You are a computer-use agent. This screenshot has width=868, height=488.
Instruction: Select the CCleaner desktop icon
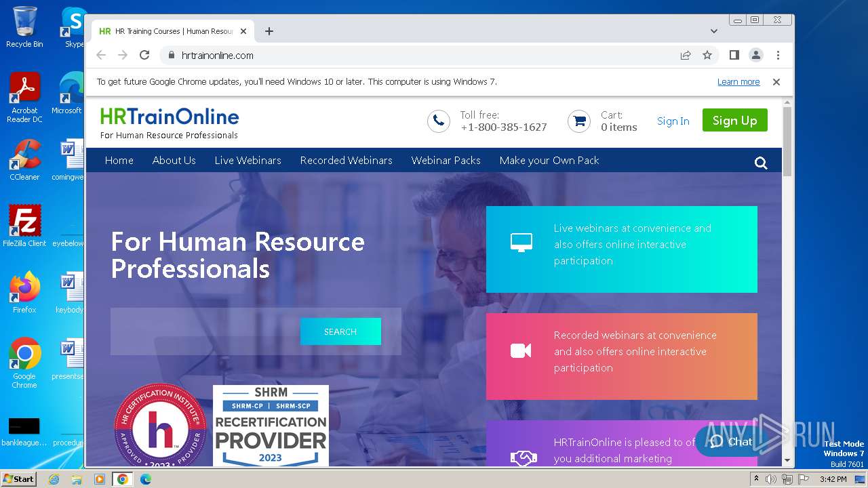tap(24, 160)
